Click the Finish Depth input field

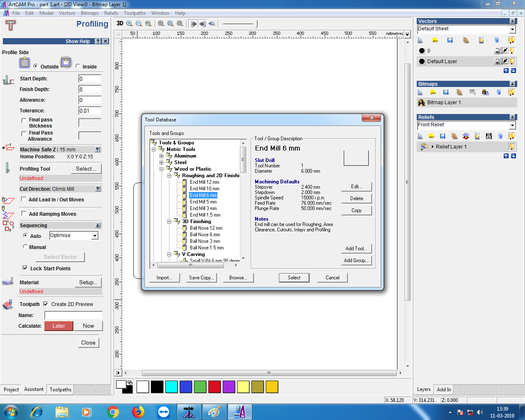click(x=90, y=89)
